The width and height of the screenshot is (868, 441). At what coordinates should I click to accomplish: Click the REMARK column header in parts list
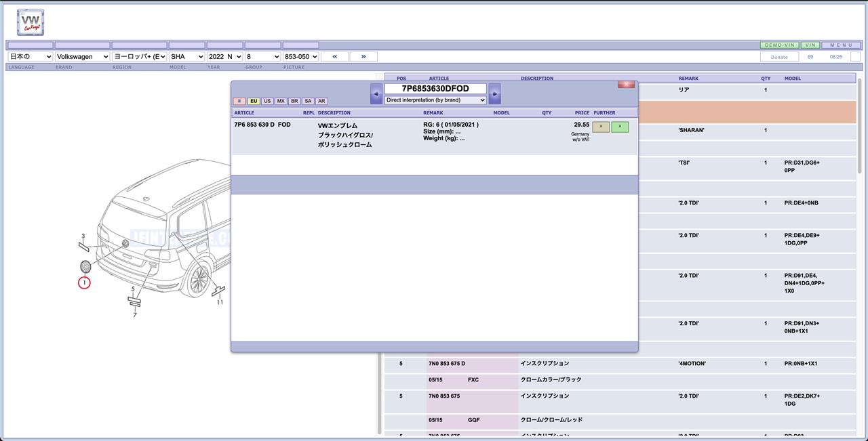688,79
